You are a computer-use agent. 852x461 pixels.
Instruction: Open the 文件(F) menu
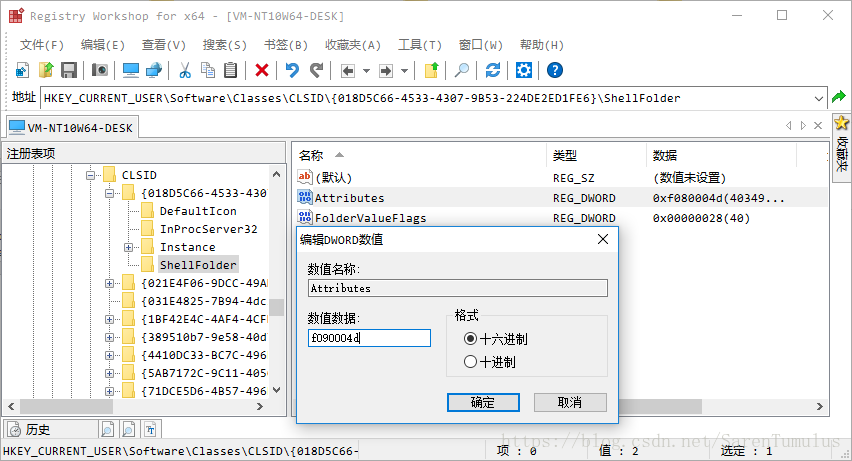pos(42,45)
